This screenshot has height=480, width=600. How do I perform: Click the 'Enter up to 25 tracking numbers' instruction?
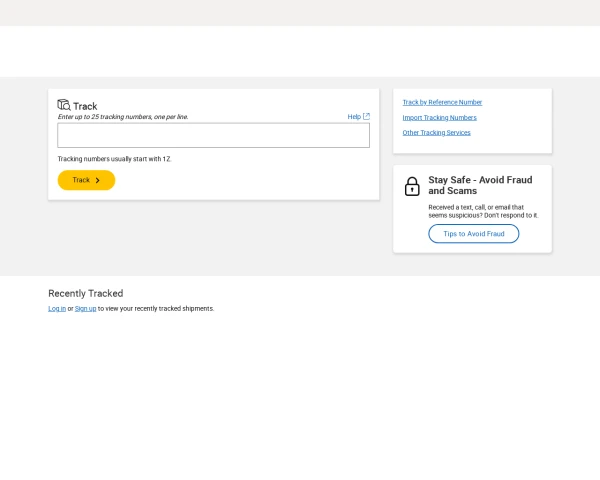123,117
